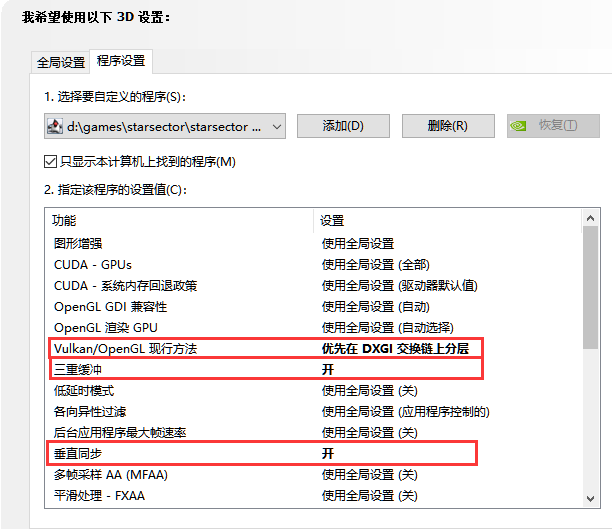The width and height of the screenshot is (612, 529).
Task: Select the 程序设置 tab
Action: [121, 61]
